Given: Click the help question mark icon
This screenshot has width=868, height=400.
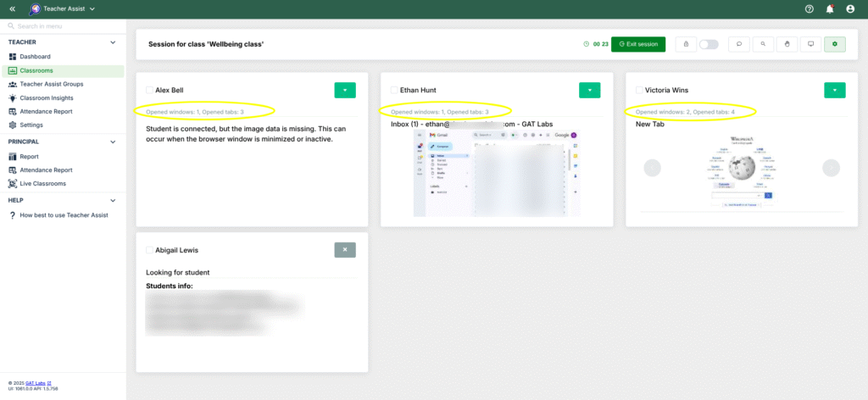Looking at the screenshot, I should 810,9.
